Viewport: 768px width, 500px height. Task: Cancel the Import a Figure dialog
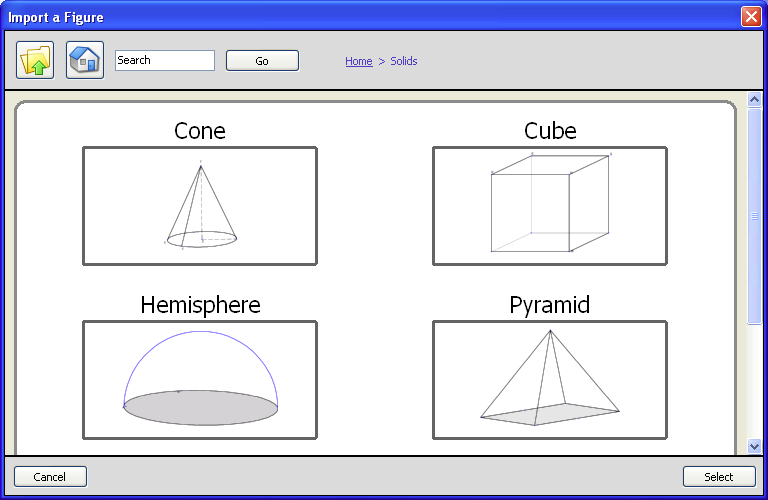pyautogui.click(x=50, y=476)
